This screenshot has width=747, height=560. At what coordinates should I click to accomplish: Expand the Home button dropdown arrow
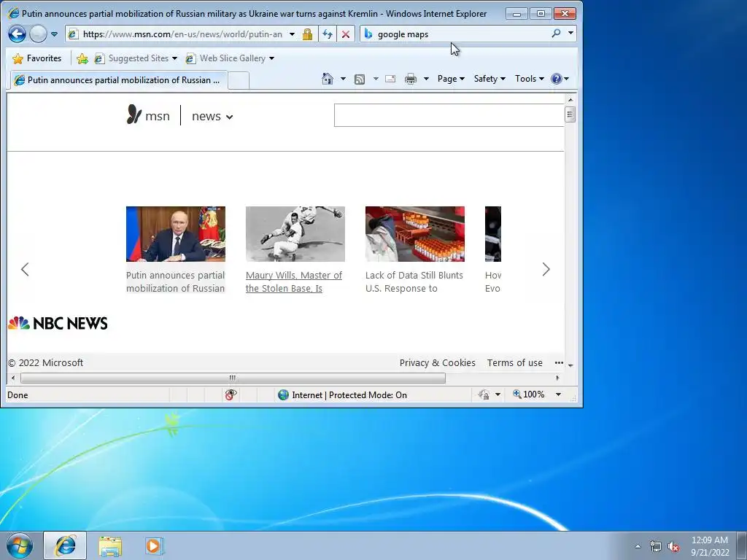pos(343,79)
